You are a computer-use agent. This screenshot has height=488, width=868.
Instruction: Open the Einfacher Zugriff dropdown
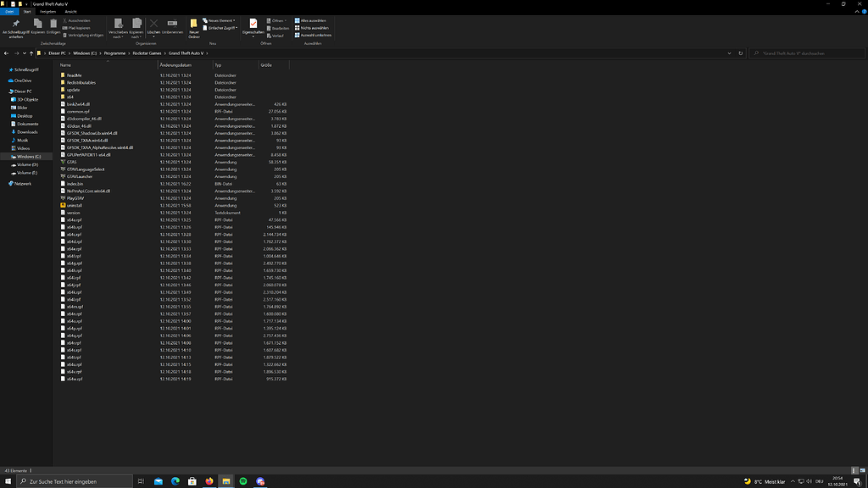[220, 28]
